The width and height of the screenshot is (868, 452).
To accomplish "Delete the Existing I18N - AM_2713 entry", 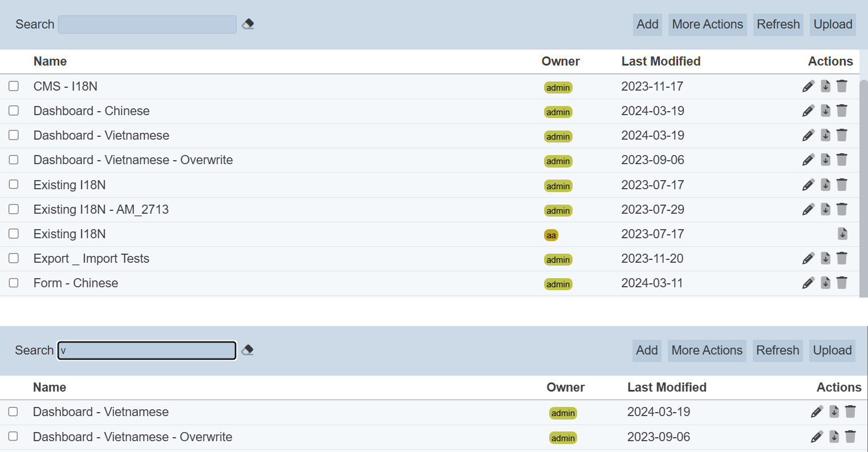I will pyautogui.click(x=842, y=210).
